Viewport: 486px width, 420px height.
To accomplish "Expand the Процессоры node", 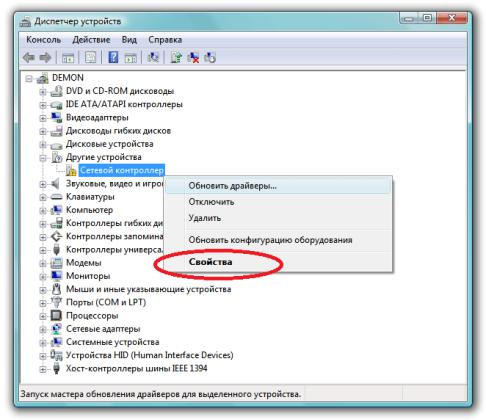I will (x=43, y=316).
